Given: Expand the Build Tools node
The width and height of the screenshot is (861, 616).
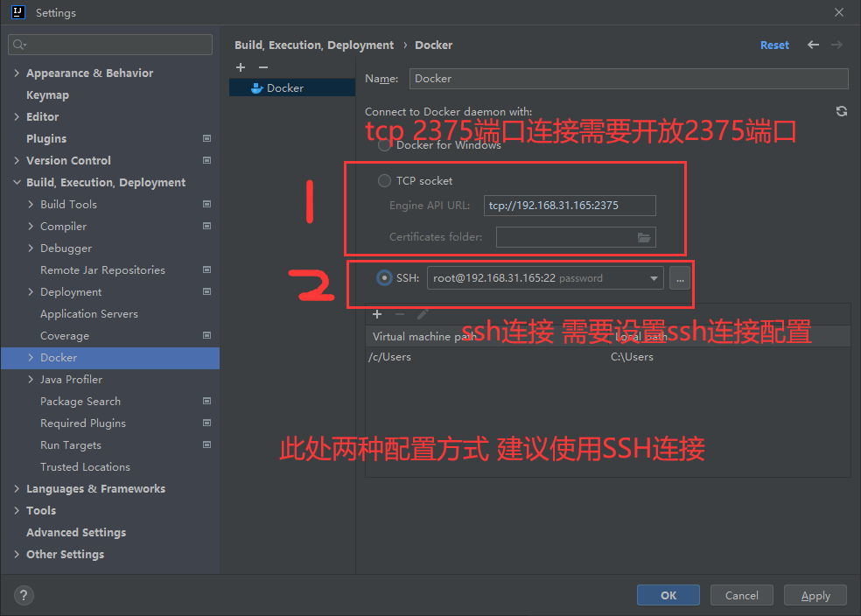Looking at the screenshot, I should [31, 204].
